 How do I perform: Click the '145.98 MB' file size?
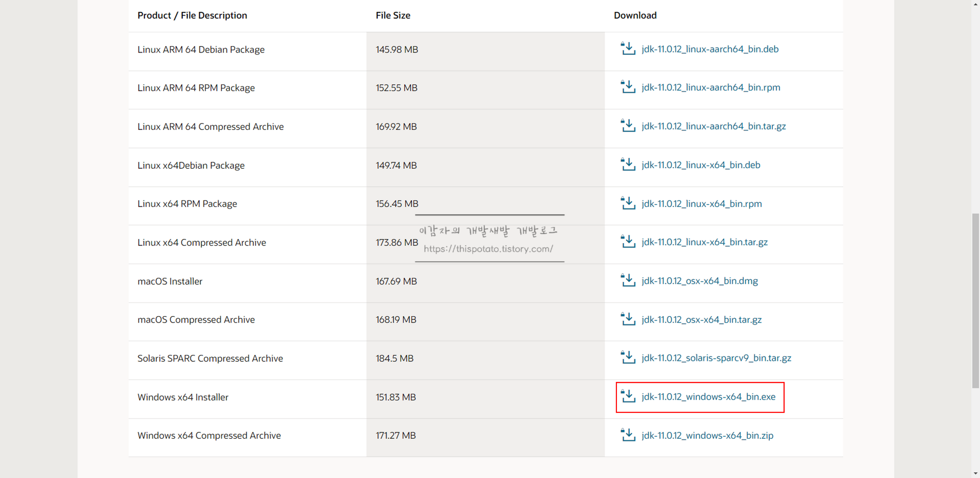397,50
